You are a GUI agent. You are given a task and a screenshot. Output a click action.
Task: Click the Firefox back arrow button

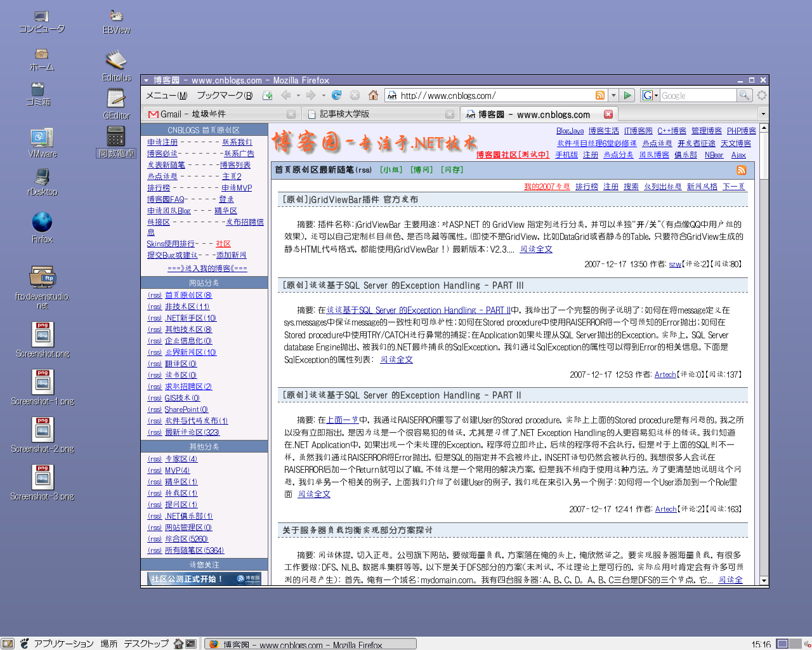coord(285,95)
